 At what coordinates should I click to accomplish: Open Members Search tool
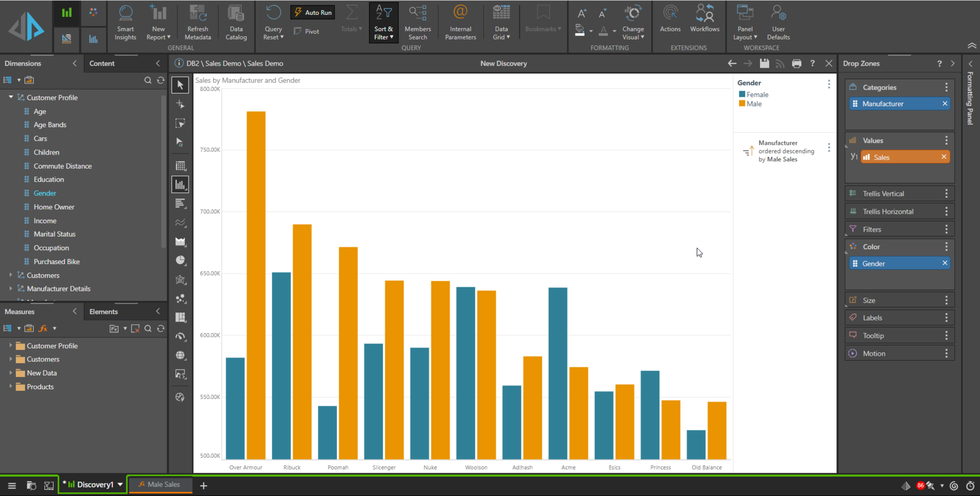pyautogui.click(x=418, y=23)
